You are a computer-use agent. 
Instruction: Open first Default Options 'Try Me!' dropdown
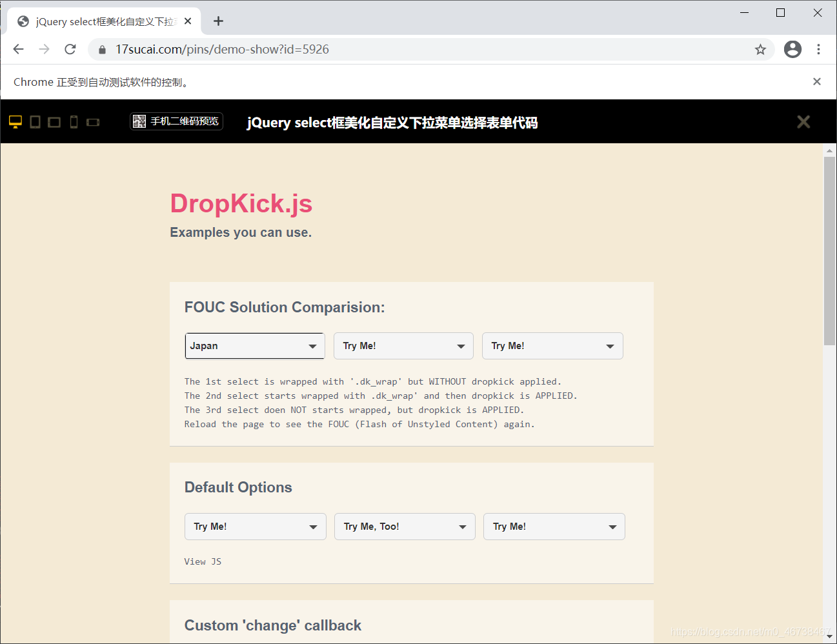coord(256,527)
